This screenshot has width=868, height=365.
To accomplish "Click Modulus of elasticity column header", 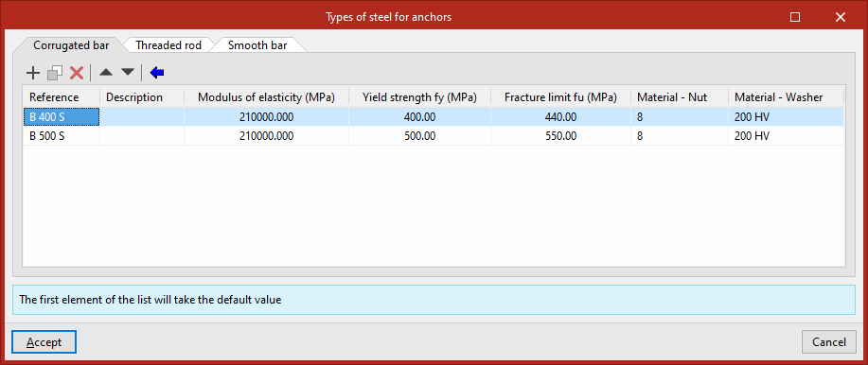I will [266, 97].
